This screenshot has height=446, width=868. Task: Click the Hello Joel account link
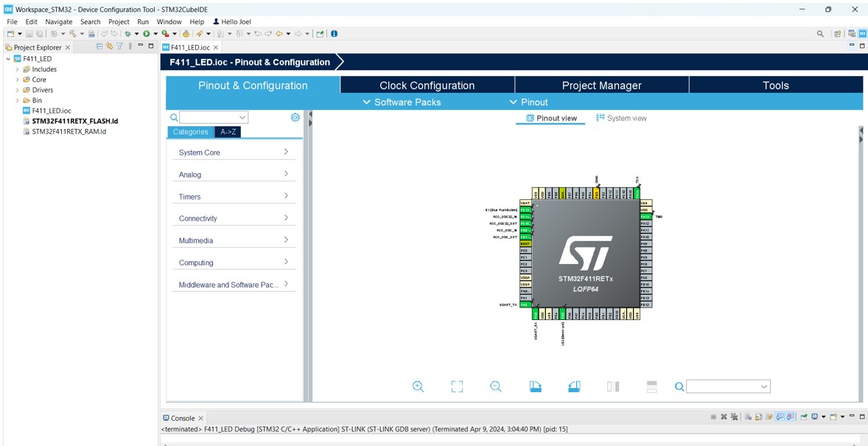click(x=232, y=21)
